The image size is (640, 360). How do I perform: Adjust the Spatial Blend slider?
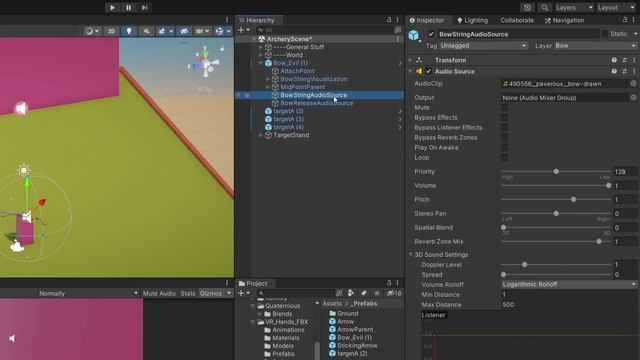pos(556,227)
